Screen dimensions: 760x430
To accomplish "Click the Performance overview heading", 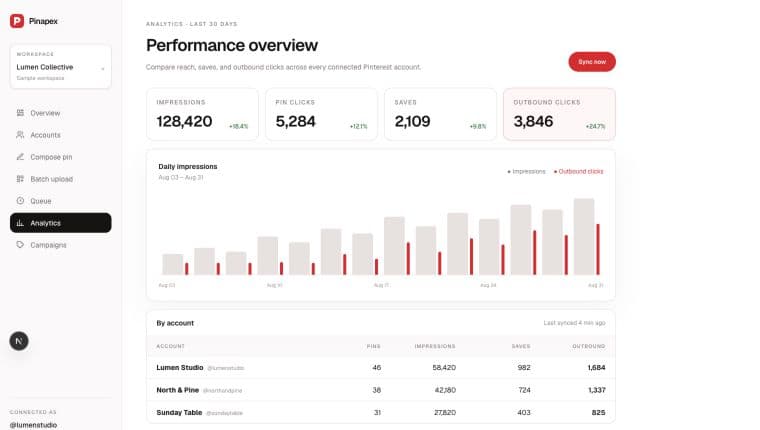I will click(x=232, y=45).
